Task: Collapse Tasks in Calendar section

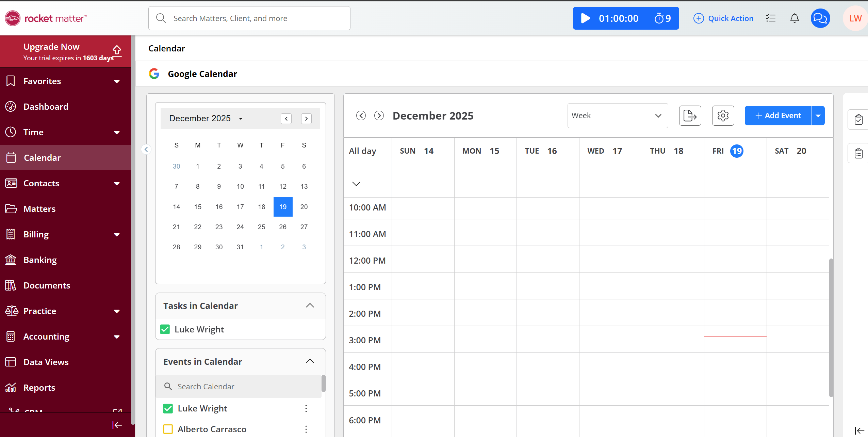Action: click(x=310, y=306)
